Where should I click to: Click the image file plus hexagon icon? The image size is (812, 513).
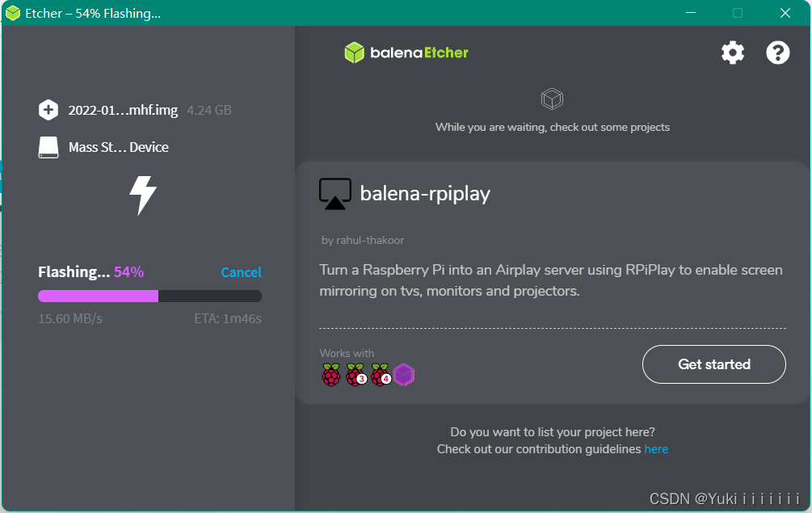click(x=48, y=110)
